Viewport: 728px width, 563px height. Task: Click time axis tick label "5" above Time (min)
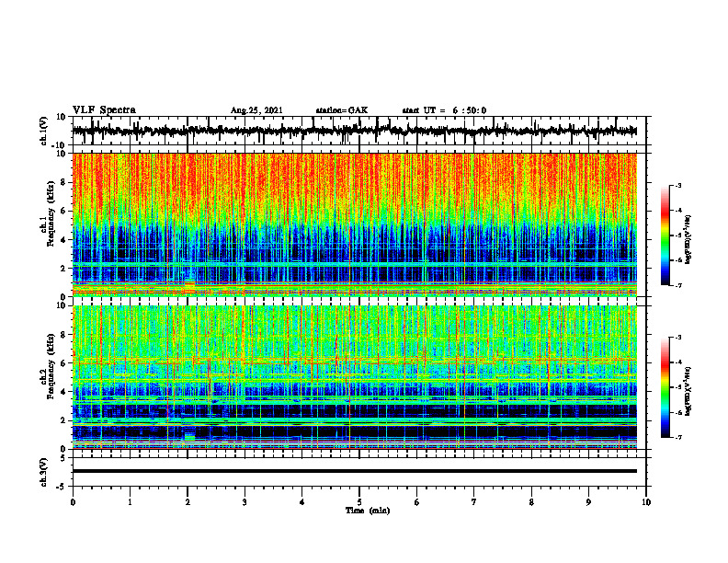pos(359,502)
